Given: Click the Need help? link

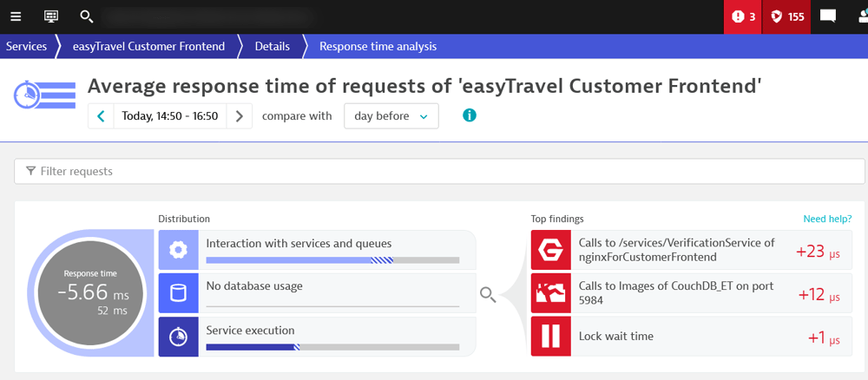Looking at the screenshot, I should 827,219.
